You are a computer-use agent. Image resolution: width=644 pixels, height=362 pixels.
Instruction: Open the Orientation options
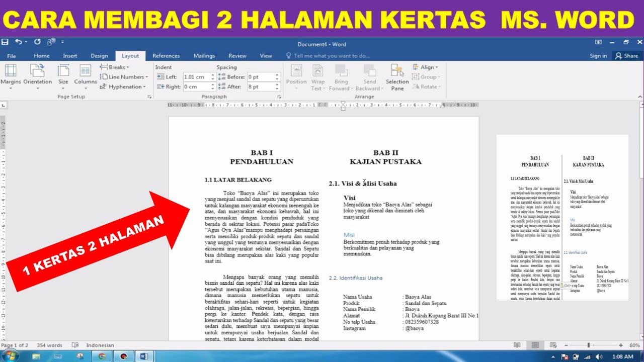coord(38,76)
